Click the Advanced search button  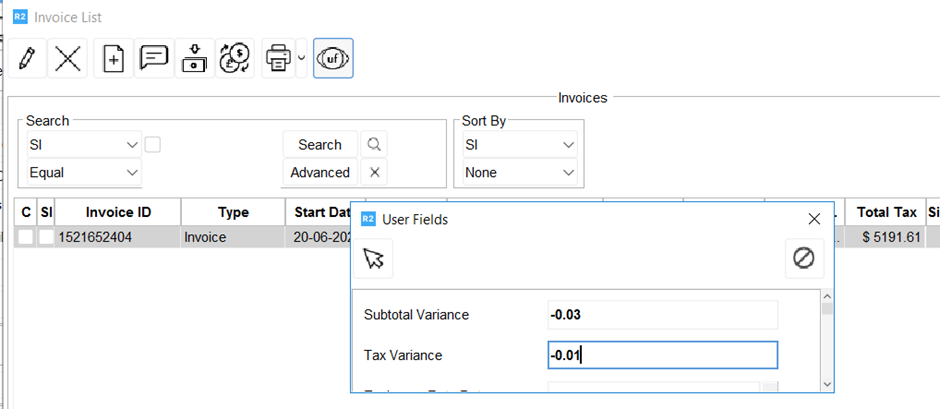[319, 172]
